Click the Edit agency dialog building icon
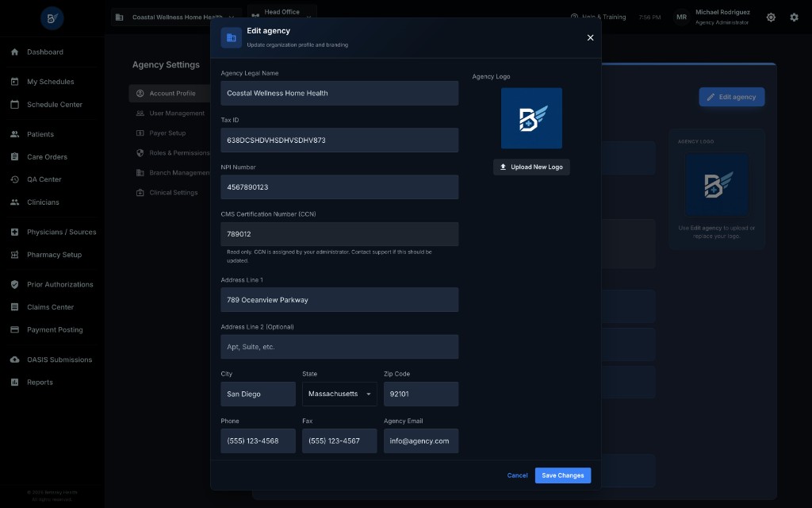 point(231,38)
